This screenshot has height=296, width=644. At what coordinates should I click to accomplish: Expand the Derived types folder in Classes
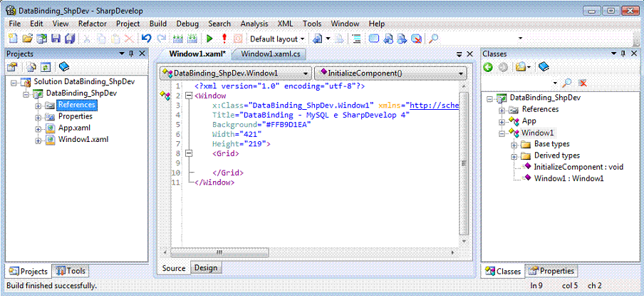514,156
